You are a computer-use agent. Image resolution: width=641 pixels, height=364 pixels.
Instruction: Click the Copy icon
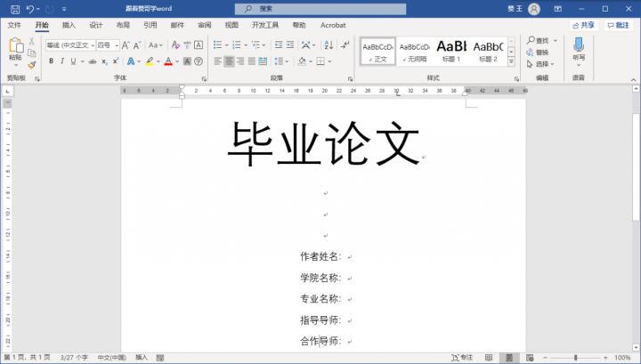pos(32,53)
